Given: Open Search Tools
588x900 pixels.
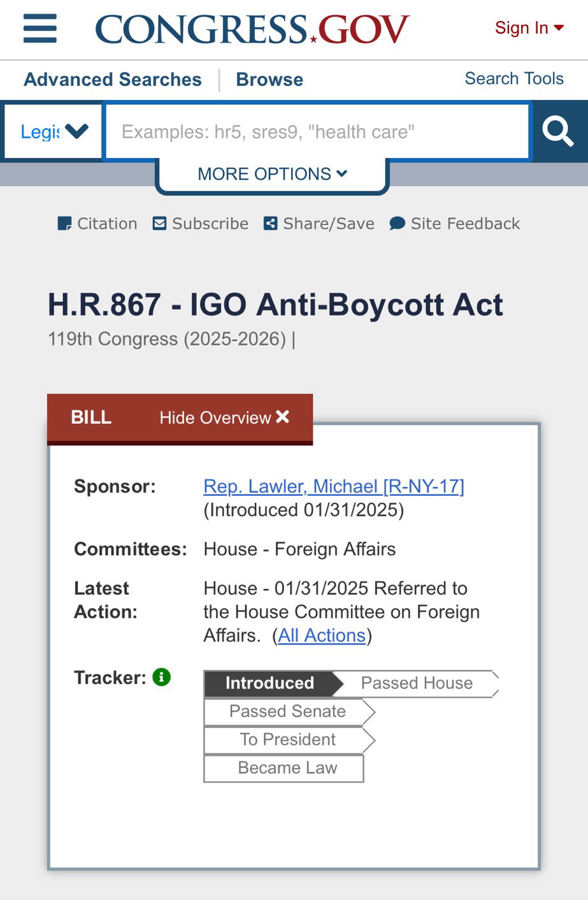Looking at the screenshot, I should (514, 78).
